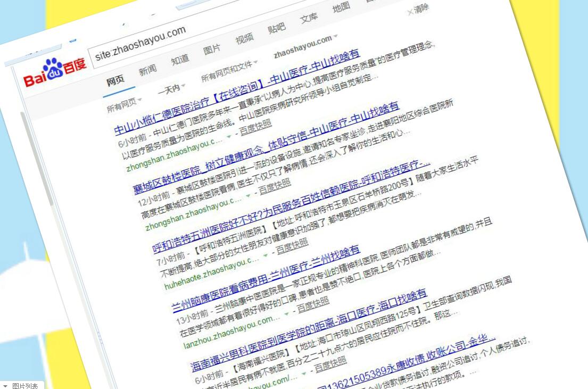Open 百度快照 of the 中山小榄仁德医院 result
The height and width of the screenshot is (389, 588).
pos(255,127)
